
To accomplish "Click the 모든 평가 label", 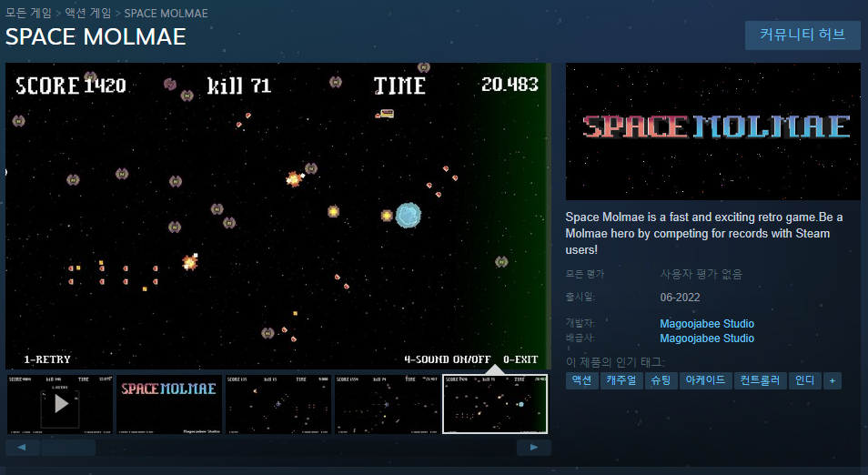I will [x=585, y=274].
